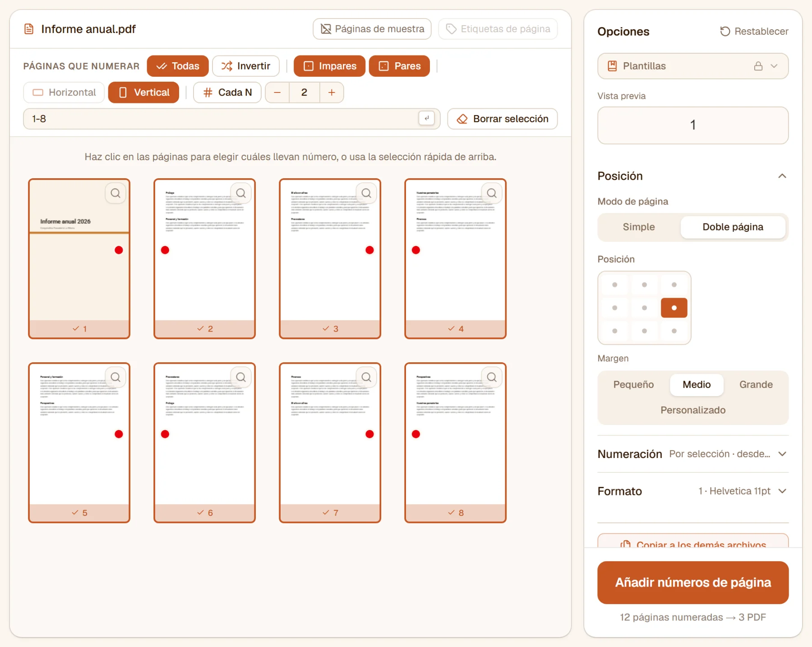Zoom page 8 with its magnifier icon
Image resolution: width=812 pixels, height=647 pixels.
point(492,377)
